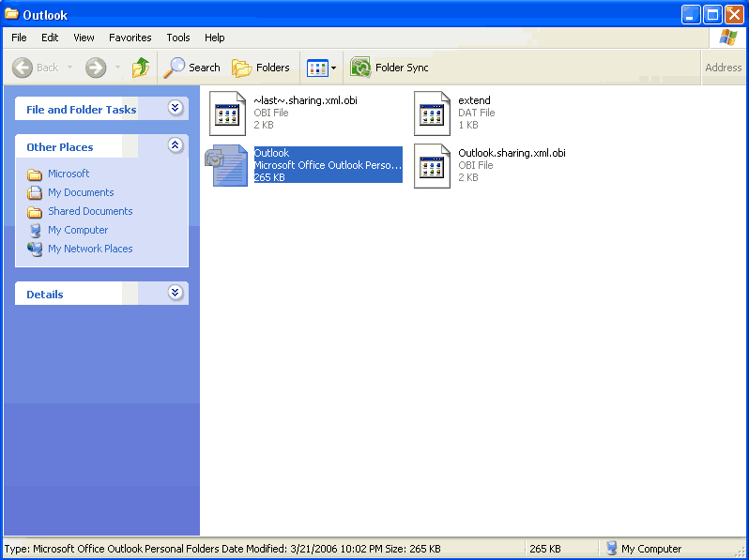Open the Tools menu
This screenshot has height=560, width=749.
pyautogui.click(x=178, y=38)
